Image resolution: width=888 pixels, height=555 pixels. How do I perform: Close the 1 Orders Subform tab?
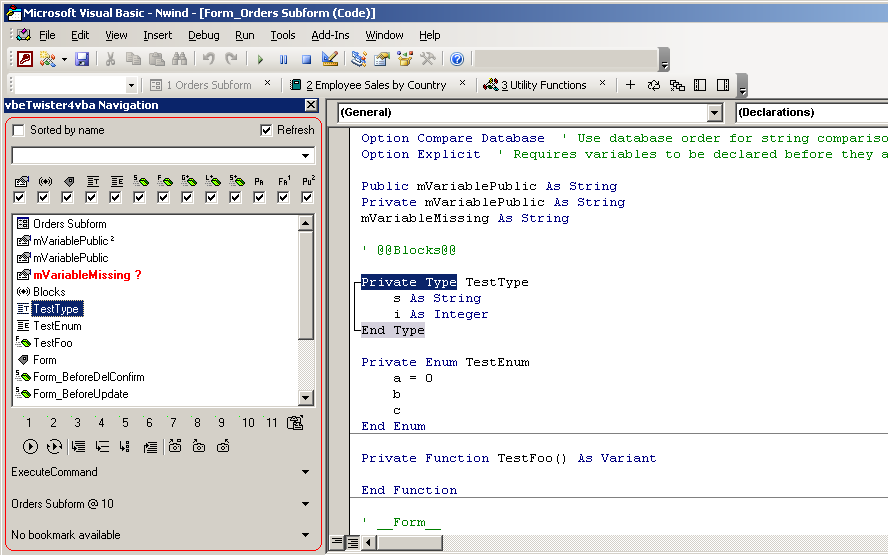tap(267, 83)
